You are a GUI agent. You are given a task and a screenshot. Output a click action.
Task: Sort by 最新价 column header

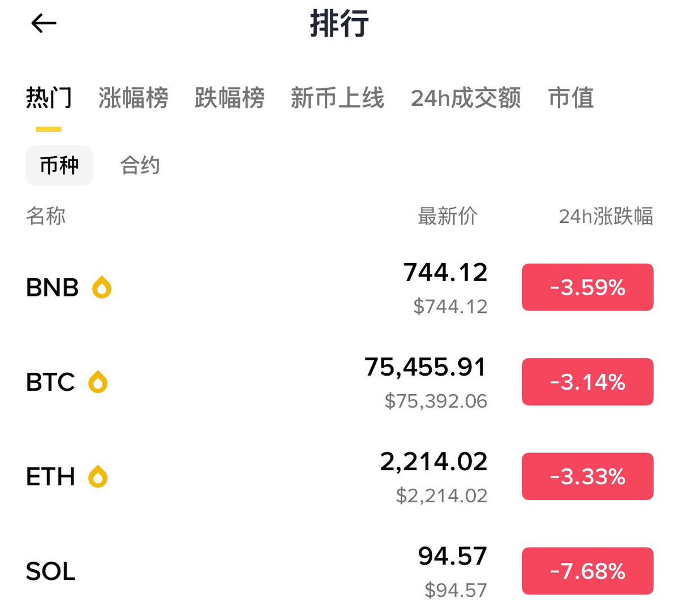point(447,216)
